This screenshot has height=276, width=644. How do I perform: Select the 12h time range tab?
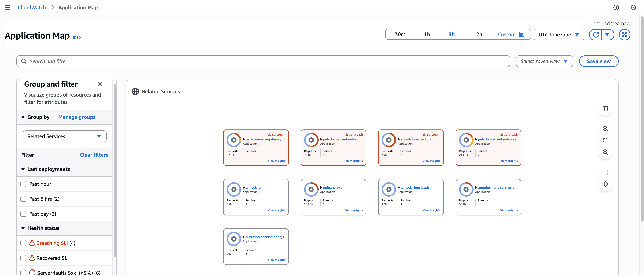478,34
